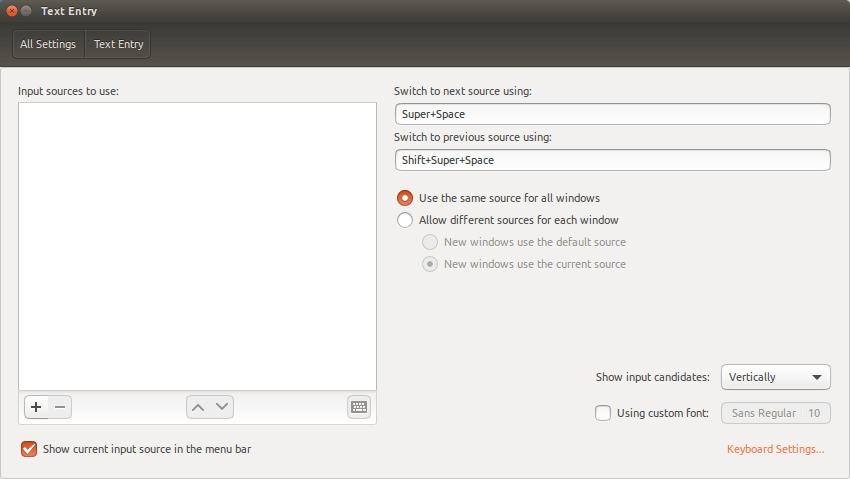Image resolution: width=850 pixels, height=479 pixels.
Task: Minimize the Text Entry window
Action: (x=26, y=11)
